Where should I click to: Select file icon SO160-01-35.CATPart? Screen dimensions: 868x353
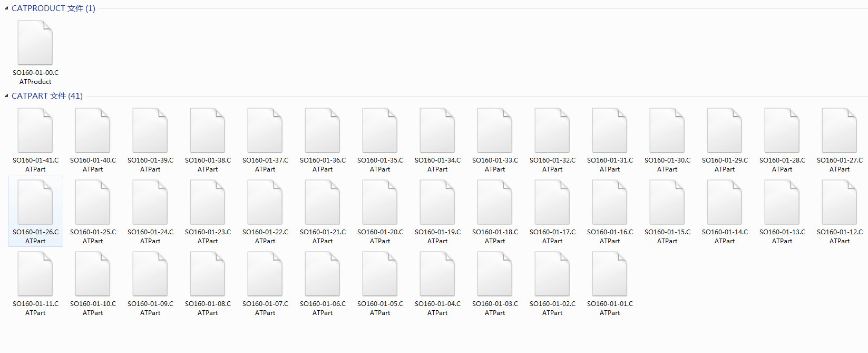tap(380, 130)
